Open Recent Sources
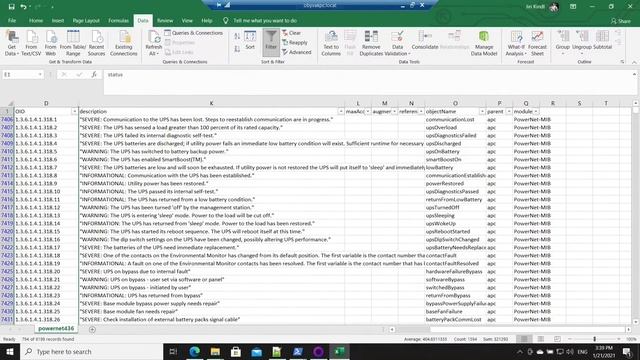Screen dimensions: 640x360 [x=96, y=42]
